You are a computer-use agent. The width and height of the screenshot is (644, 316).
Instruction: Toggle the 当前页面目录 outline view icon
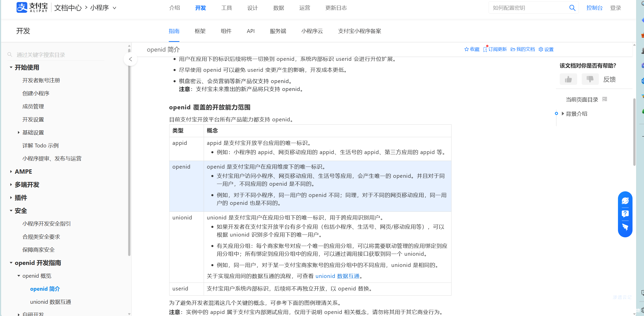605,99
